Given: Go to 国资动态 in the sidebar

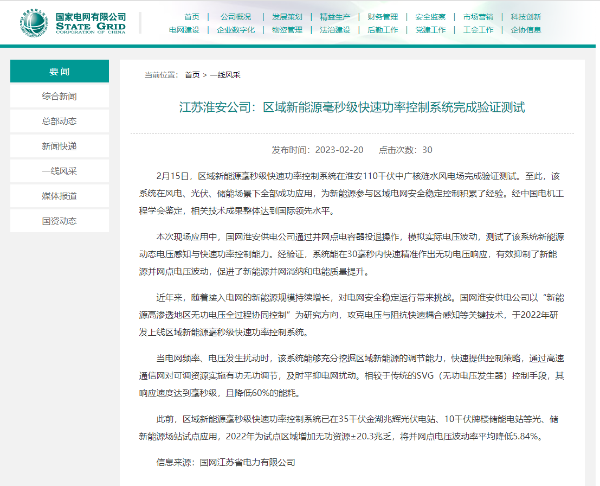Looking at the screenshot, I should (x=60, y=221).
